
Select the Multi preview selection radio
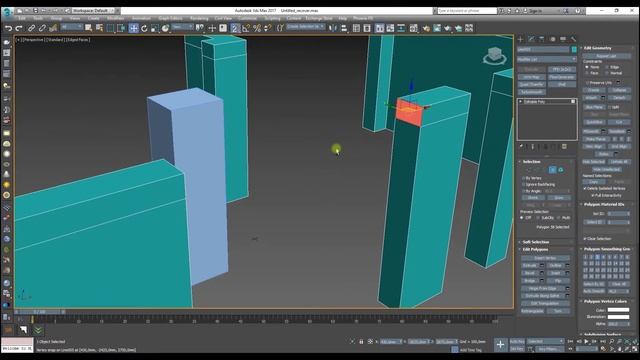(558, 218)
